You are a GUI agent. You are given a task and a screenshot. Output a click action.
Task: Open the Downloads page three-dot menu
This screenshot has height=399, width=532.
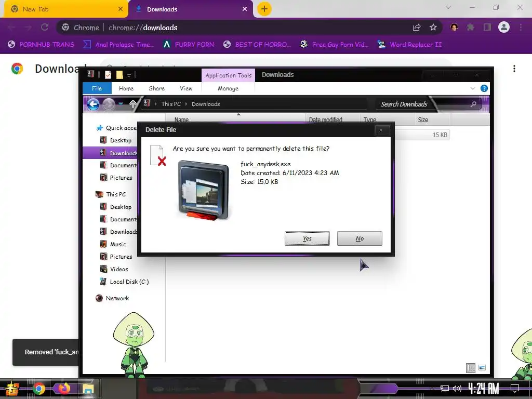tap(514, 69)
